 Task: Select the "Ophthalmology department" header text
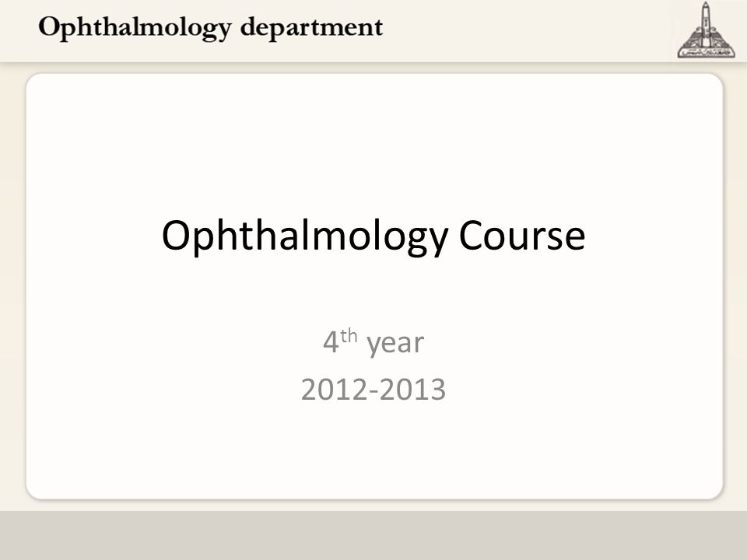[x=211, y=28]
